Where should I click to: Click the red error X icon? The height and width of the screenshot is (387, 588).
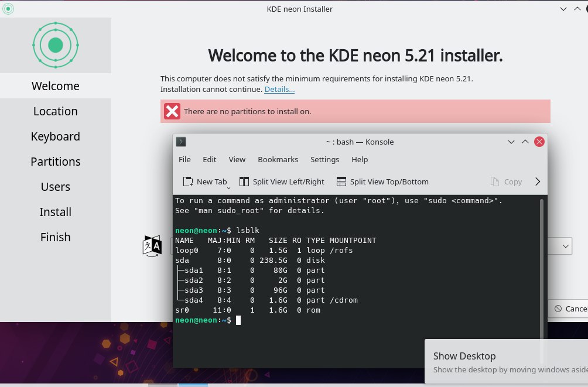[172, 111]
